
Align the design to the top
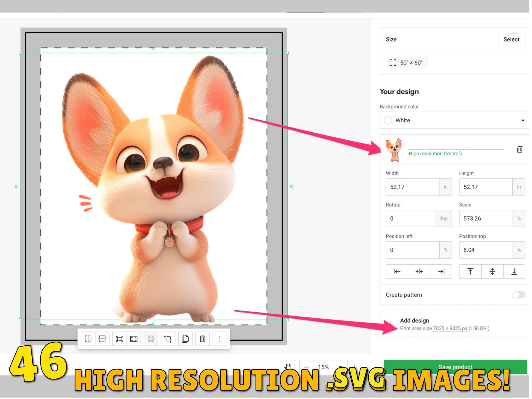point(470,272)
